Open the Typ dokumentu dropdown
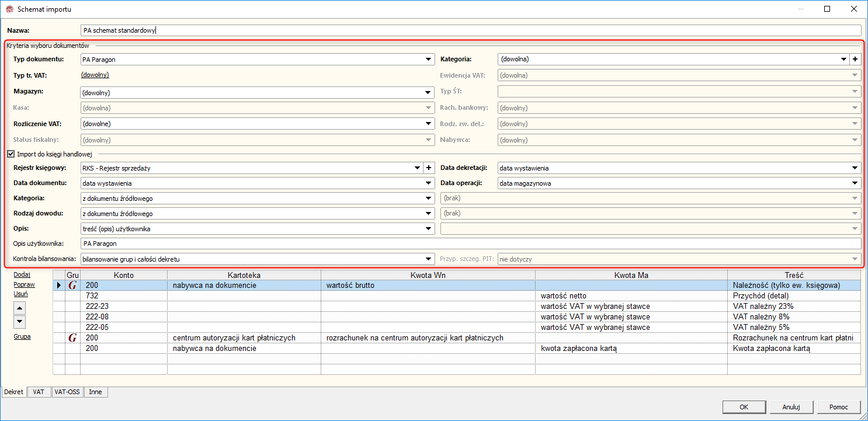Screen dimensions: 868x421 [428, 59]
